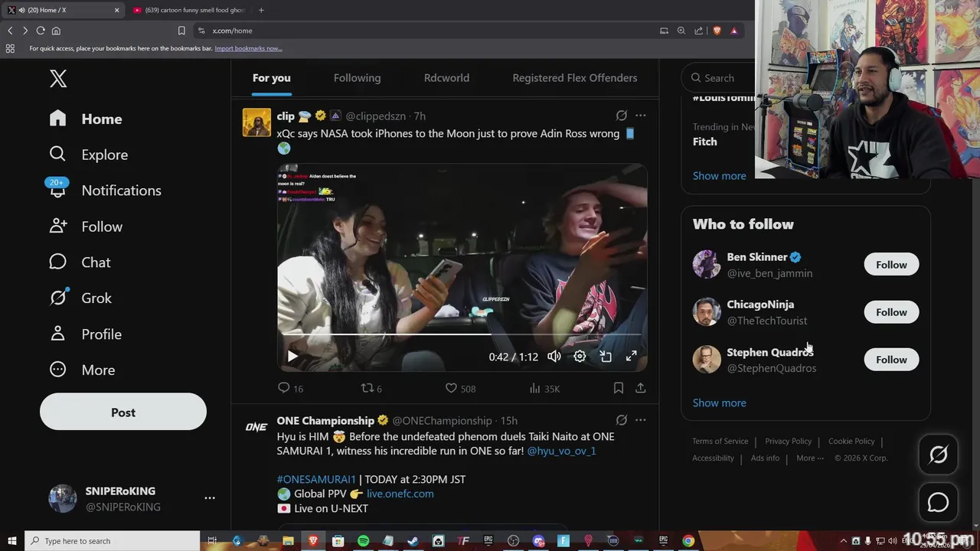Go to Home in the sidebar
Screen dimensions: 980x551
coord(86,119)
